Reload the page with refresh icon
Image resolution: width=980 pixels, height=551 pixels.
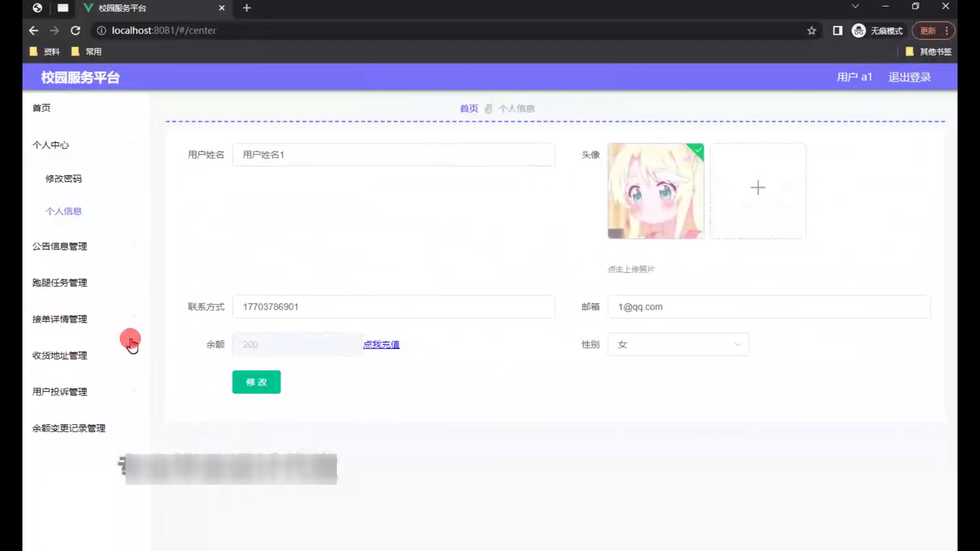pos(76,31)
